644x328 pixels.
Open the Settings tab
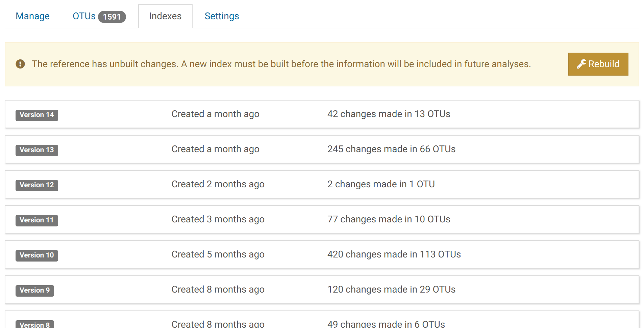tap(222, 16)
